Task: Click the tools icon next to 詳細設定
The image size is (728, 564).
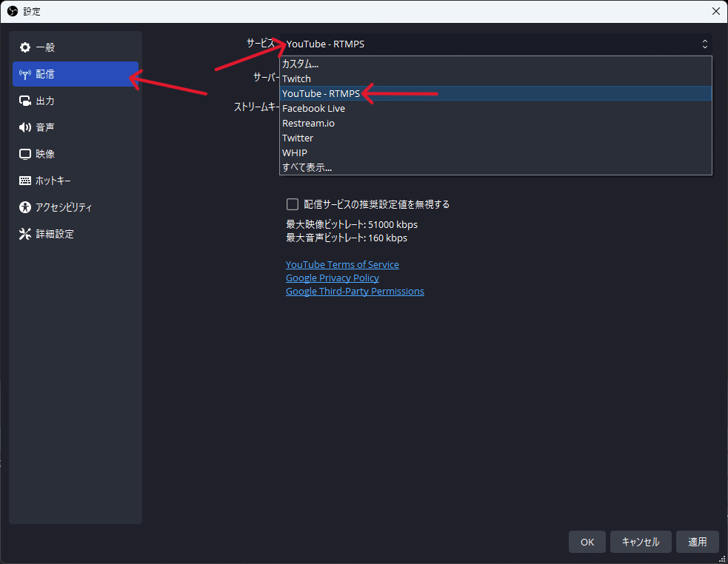Action: [25, 234]
